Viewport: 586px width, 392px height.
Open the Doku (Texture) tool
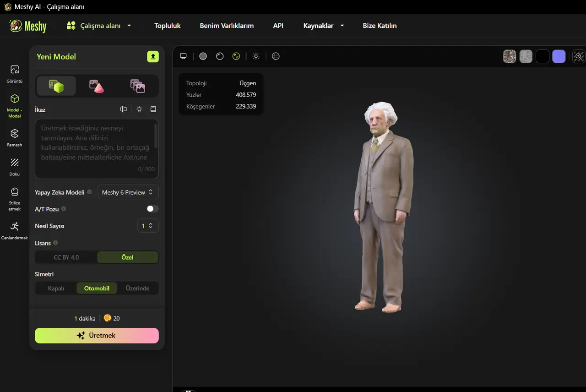[x=14, y=166]
